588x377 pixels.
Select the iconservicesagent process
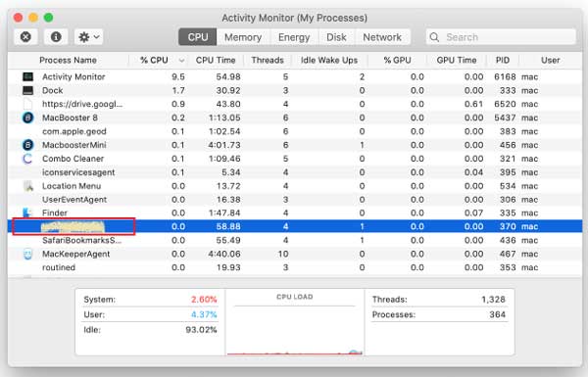(78, 172)
